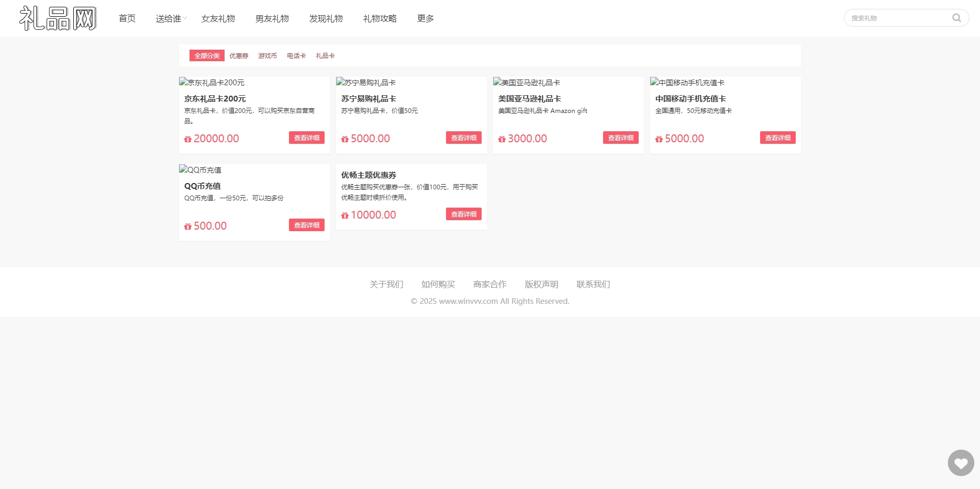Click 查看详细 on 优畅主题优惠券
Viewport: 980px width, 489px height.
click(x=464, y=214)
